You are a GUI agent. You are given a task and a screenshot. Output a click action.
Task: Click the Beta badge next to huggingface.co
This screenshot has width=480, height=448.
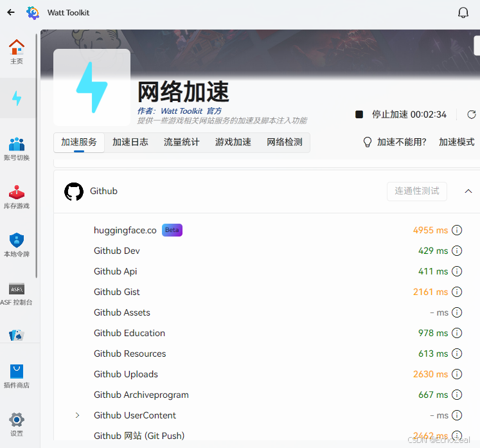[172, 230]
